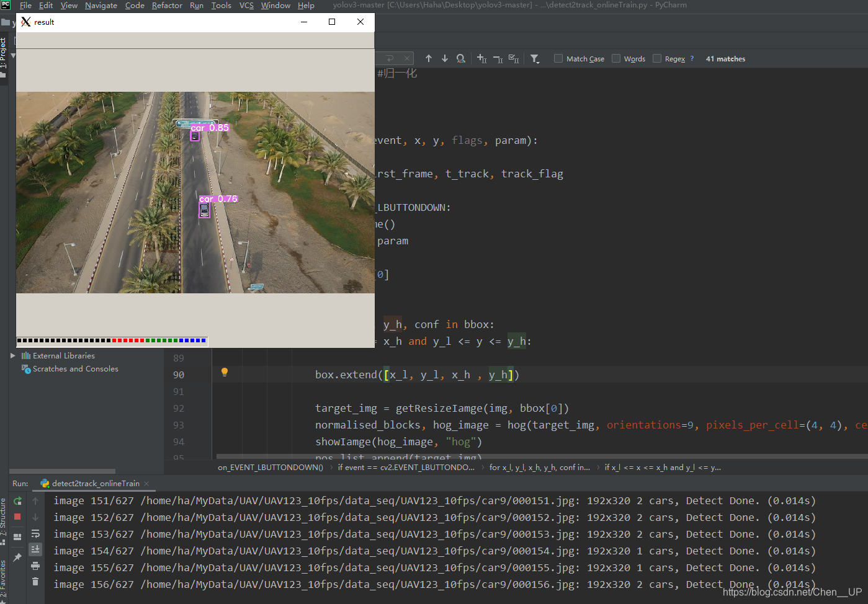Click the '41 matches' search count text
Screen dimensions: 868x604
pyautogui.click(x=725, y=59)
